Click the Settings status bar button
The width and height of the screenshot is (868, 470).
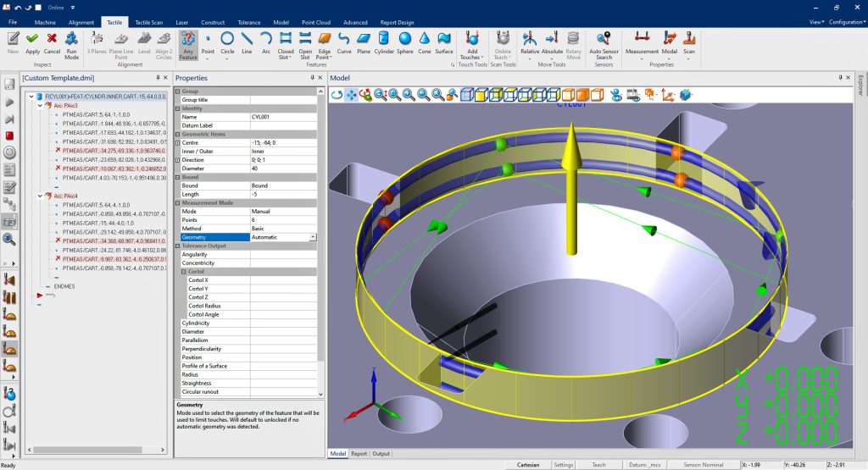click(x=564, y=464)
